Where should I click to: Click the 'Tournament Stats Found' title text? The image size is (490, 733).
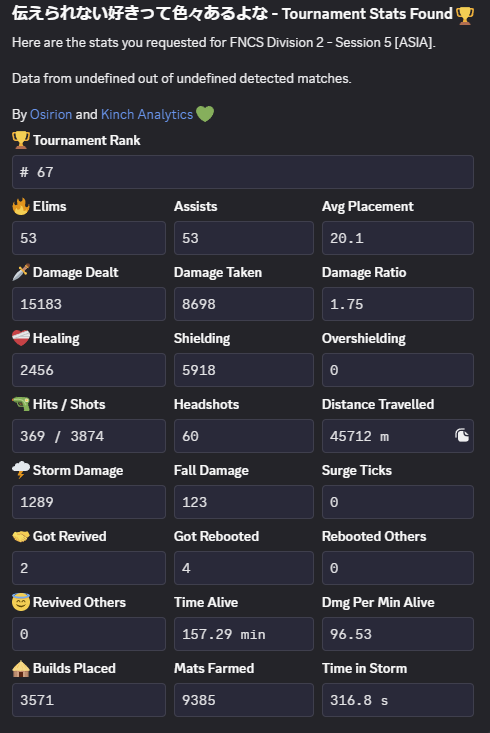[x=367, y=14]
